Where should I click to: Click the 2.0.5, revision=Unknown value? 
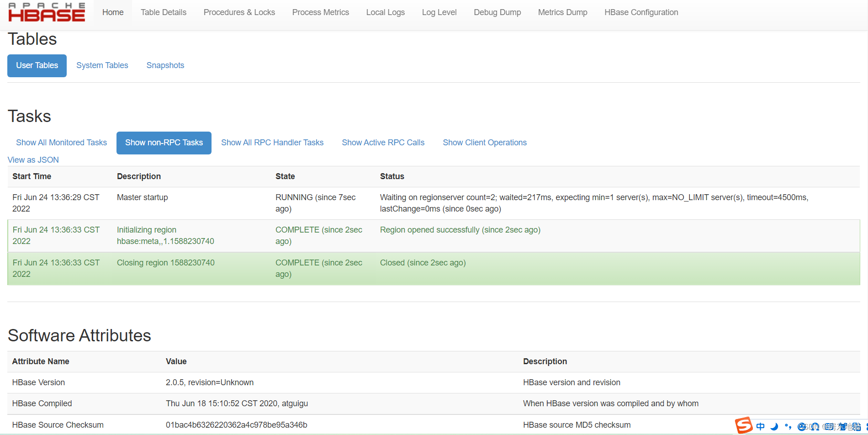point(210,382)
